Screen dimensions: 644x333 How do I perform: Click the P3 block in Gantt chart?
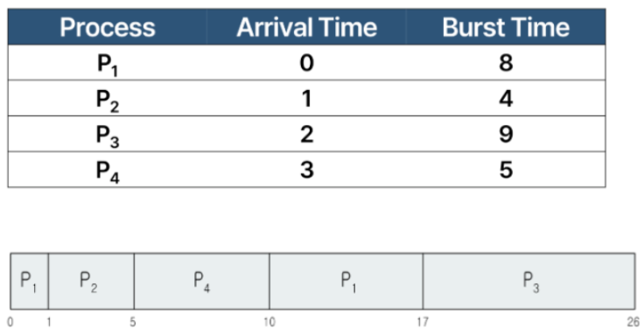(x=529, y=281)
